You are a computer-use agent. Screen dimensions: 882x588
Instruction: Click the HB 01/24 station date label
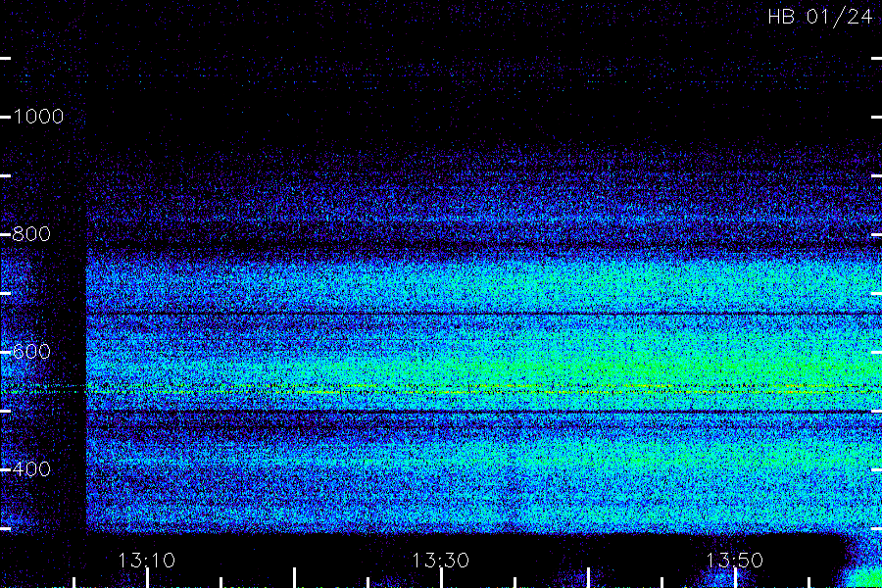pos(819,17)
